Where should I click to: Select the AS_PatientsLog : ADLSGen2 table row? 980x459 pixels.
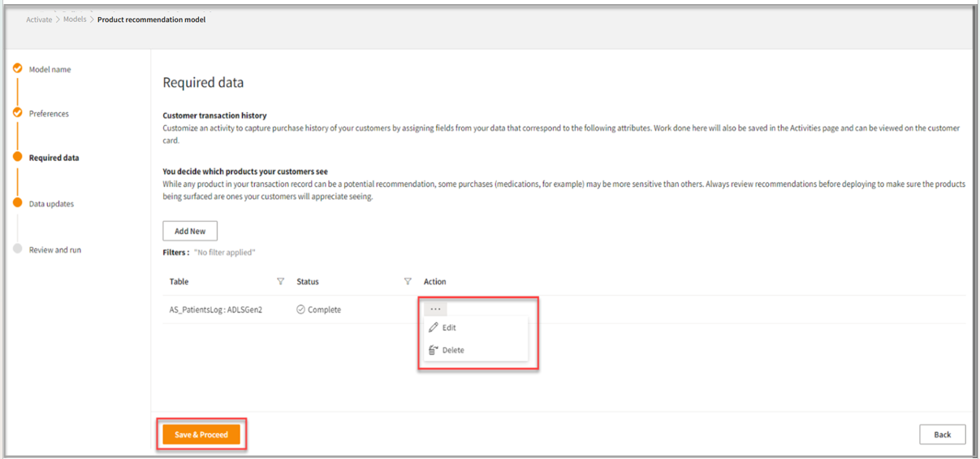pos(215,310)
